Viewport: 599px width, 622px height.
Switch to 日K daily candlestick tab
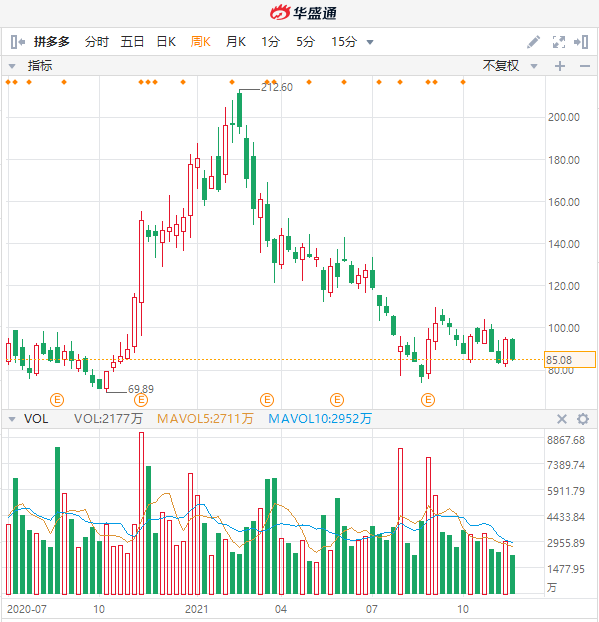coord(166,42)
